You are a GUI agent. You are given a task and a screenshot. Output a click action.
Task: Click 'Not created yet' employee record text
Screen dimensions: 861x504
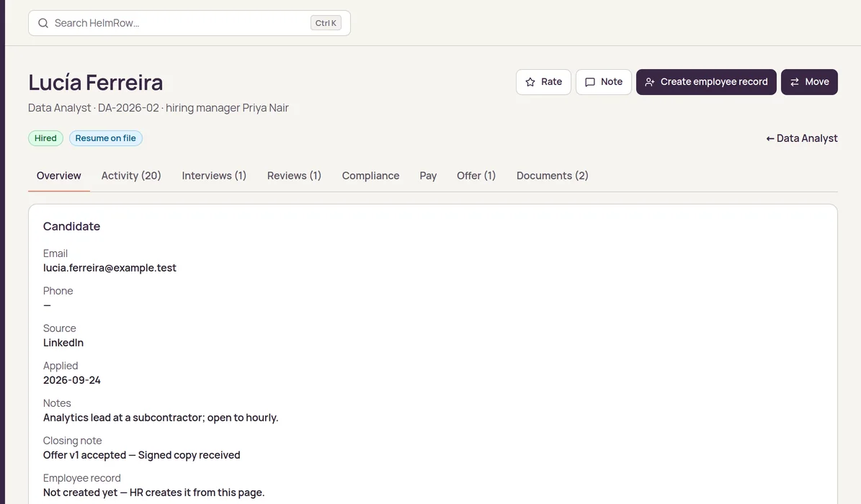pos(153,492)
